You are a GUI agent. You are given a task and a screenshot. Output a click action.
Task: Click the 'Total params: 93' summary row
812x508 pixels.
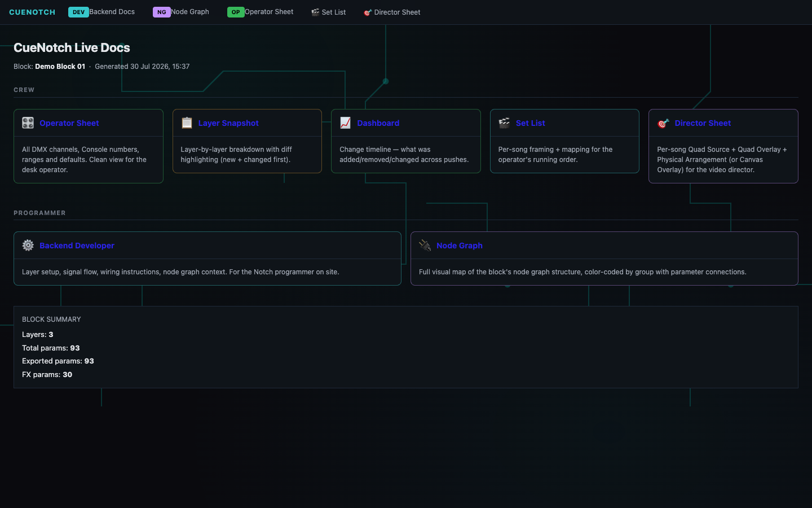(x=51, y=348)
